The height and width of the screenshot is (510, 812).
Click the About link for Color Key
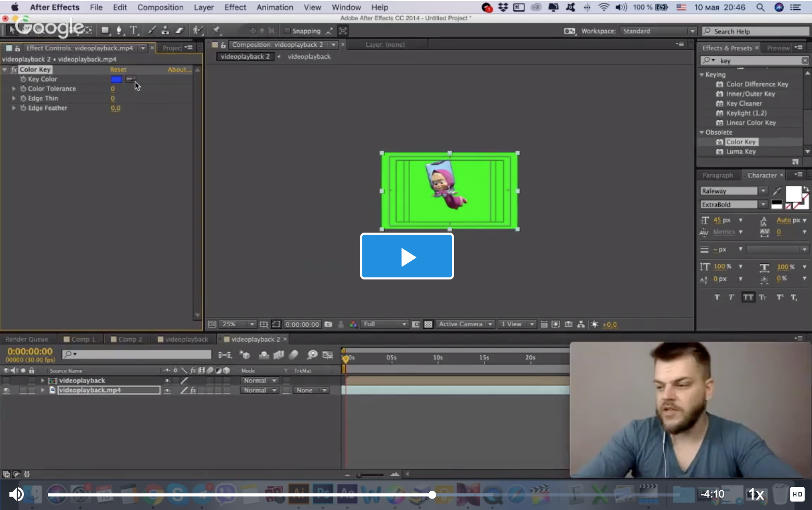click(179, 70)
